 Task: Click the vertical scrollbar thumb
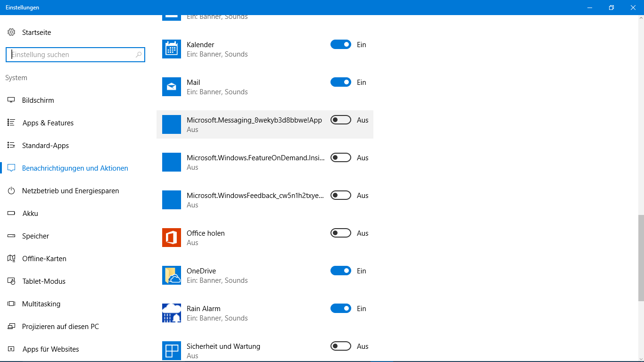click(641, 258)
